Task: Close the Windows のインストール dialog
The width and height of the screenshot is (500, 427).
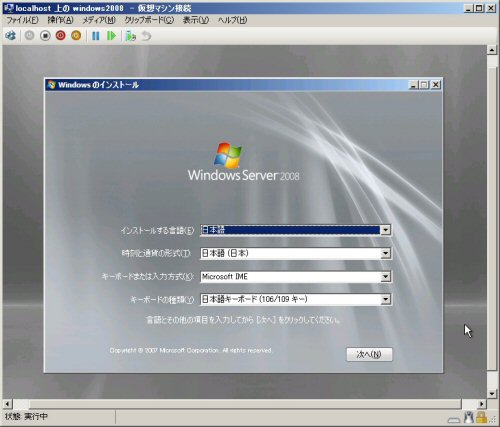Action: [x=435, y=85]
